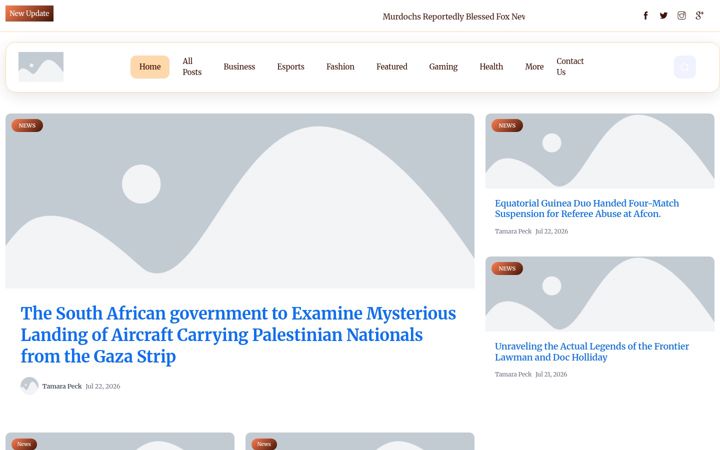Open the Google Plus social icon
The image size is (720, 450).
coord(699,16)
